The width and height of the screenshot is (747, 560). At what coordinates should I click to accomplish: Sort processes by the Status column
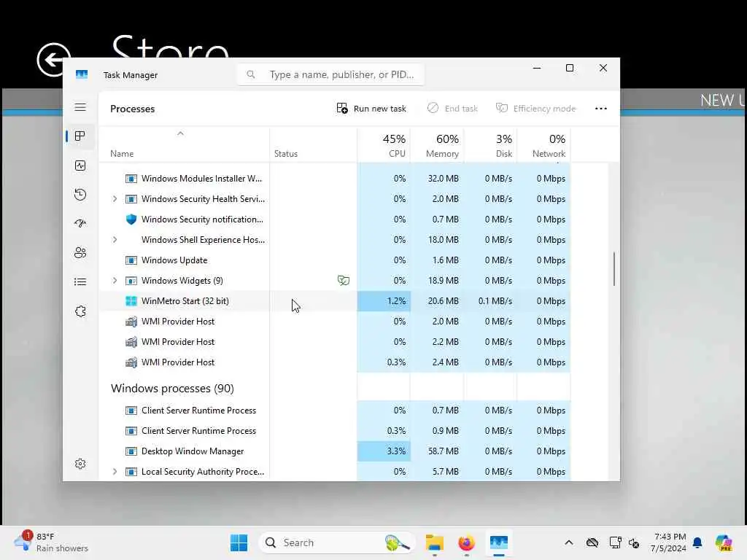pyautogui.click(x=286, y=154)
